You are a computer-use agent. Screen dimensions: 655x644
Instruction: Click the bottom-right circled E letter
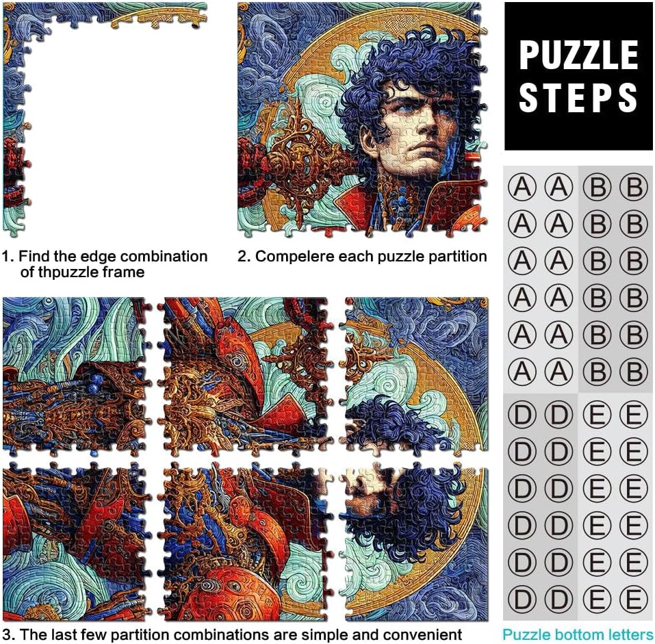[x=634, y=600]
